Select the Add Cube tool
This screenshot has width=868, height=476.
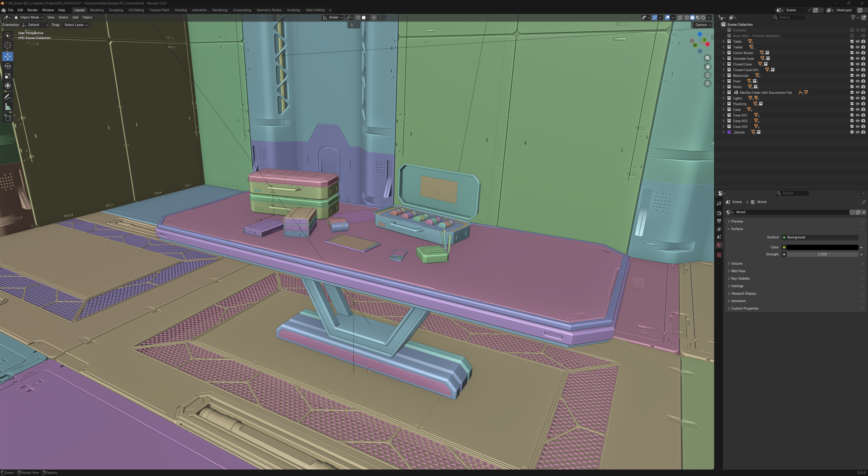(x=8, y=118)
